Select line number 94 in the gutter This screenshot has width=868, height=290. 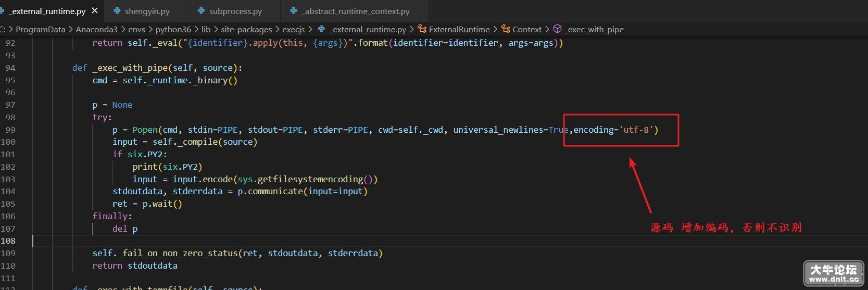(10, 68)
